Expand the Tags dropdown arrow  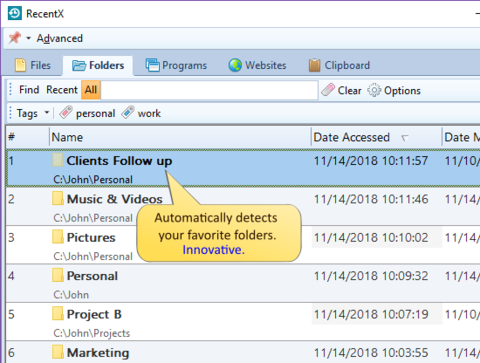point(47,113)
